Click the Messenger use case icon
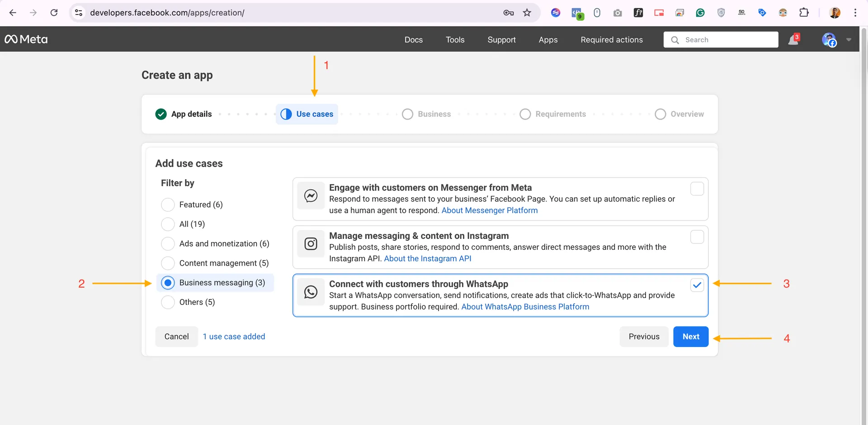Image resolution: width=868 pixels, height=425 pixels. coord(311,196)
